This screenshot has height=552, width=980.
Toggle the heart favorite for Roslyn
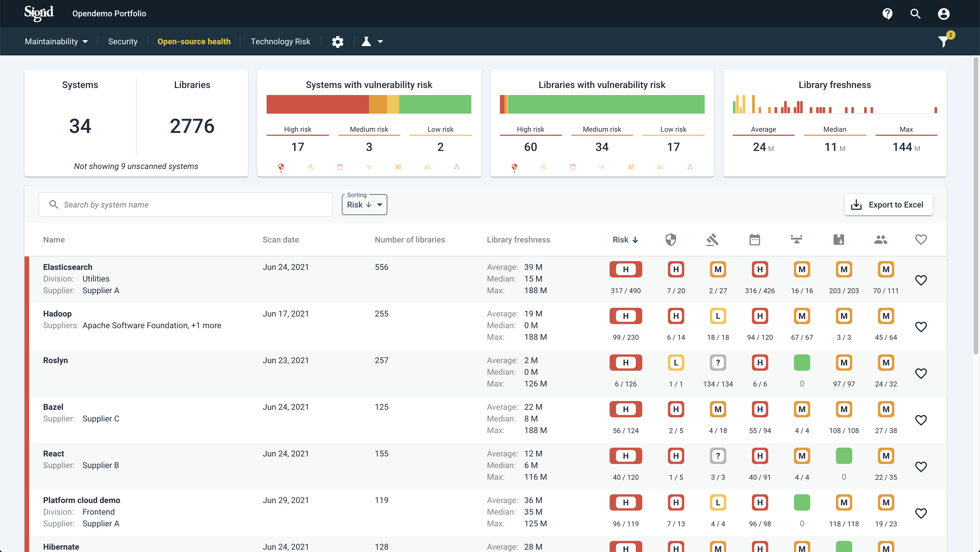click(x=921, y=373)
